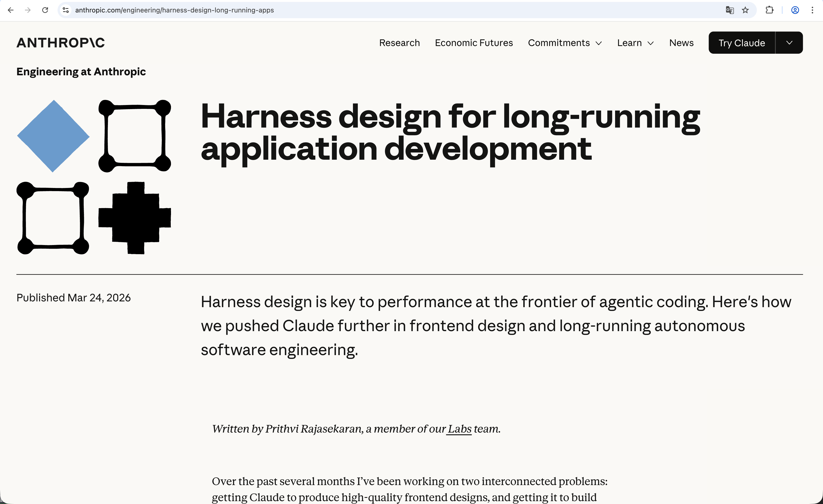Viewport: 823px width, 504px height.
Task: Reload the current page
Action: click(45, 10)
